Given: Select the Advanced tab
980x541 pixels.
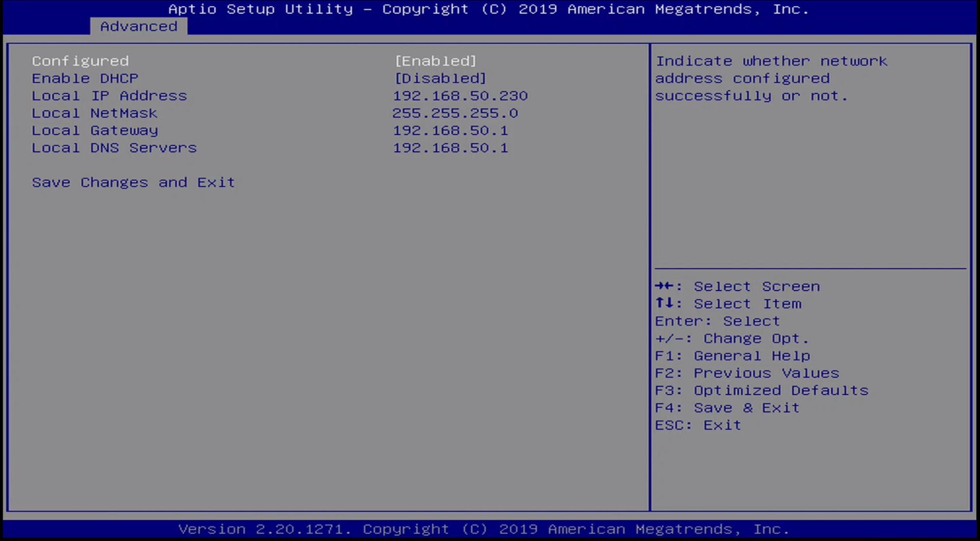Looking at the screenshot, I should [x=139, y=26].
